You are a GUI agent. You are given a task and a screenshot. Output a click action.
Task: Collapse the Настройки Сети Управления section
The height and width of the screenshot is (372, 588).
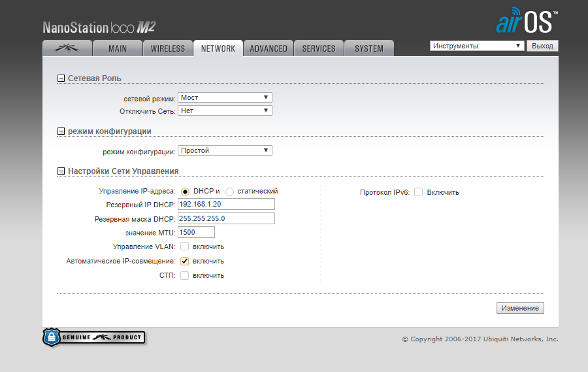[x=61, y=171]
